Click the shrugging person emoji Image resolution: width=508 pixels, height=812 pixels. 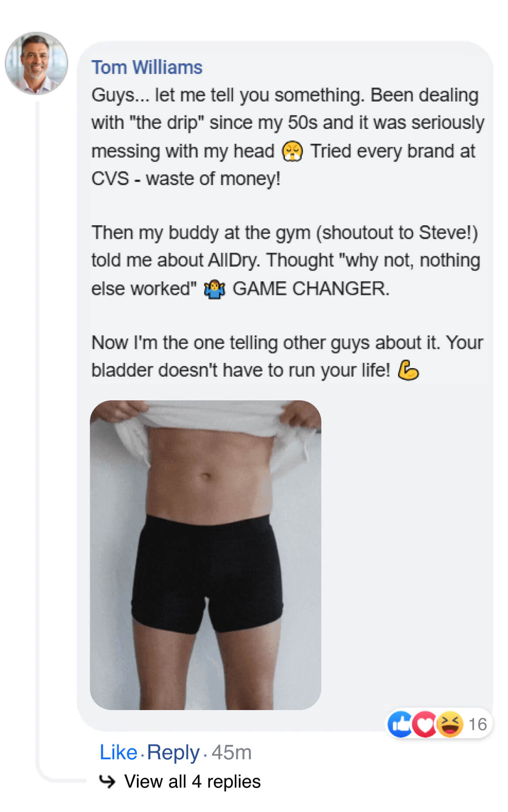(215, 289)
